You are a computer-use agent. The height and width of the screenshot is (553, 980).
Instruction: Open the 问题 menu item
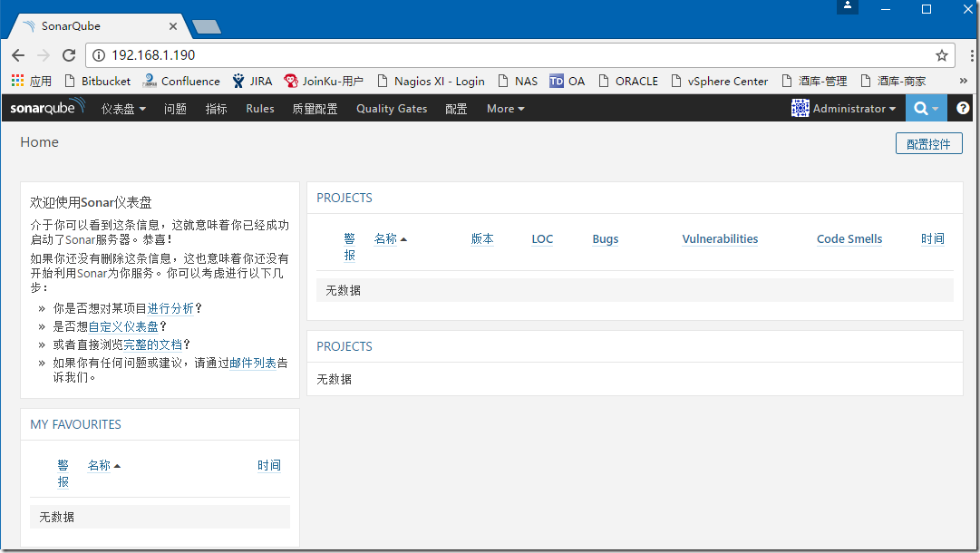(176, 109)
